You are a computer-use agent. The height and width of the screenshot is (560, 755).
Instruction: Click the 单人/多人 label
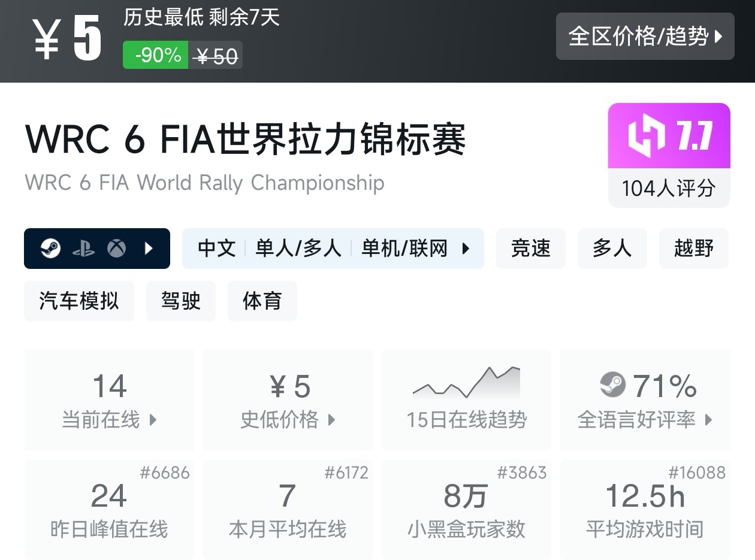click(298, 248)
